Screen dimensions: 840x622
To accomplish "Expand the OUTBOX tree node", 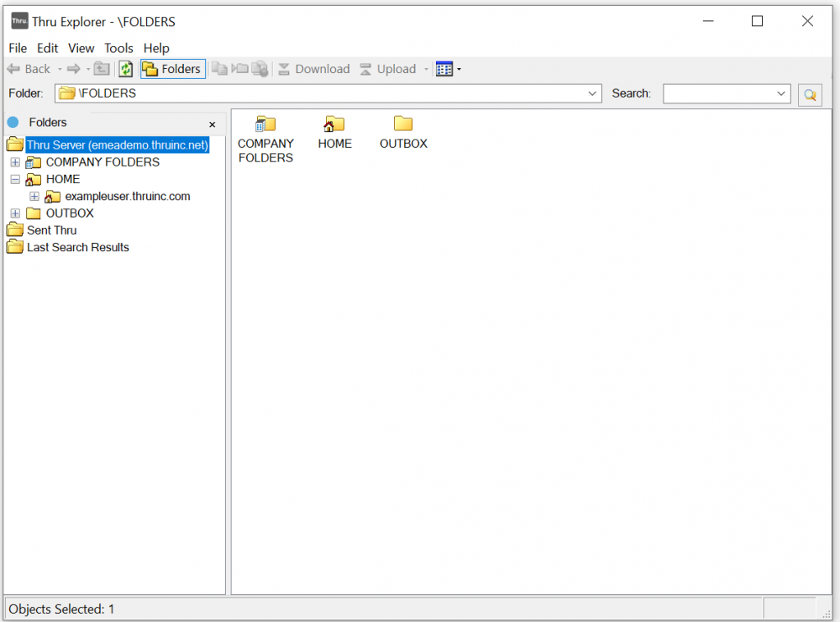I will tap(15, 213).
